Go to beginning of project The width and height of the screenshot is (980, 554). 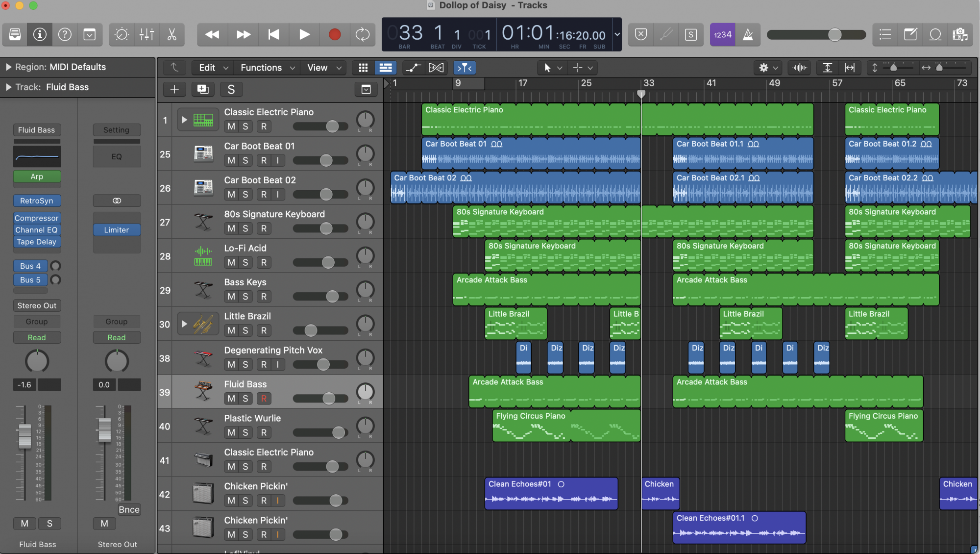[x=274, y=34]
